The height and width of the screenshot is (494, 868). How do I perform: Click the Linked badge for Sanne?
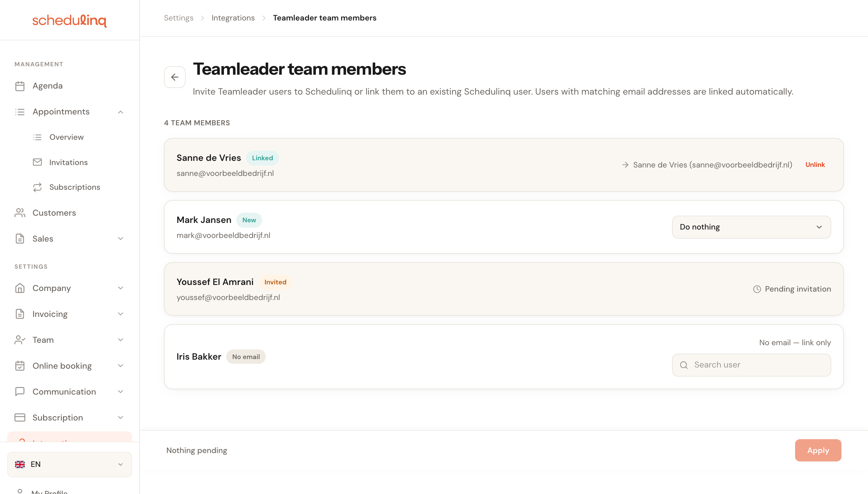[x=262, y=158]
